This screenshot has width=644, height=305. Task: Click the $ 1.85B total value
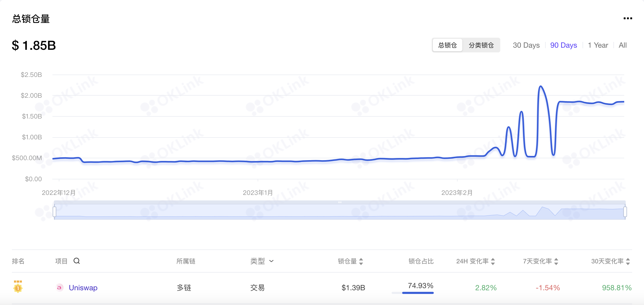pos(34,45)
